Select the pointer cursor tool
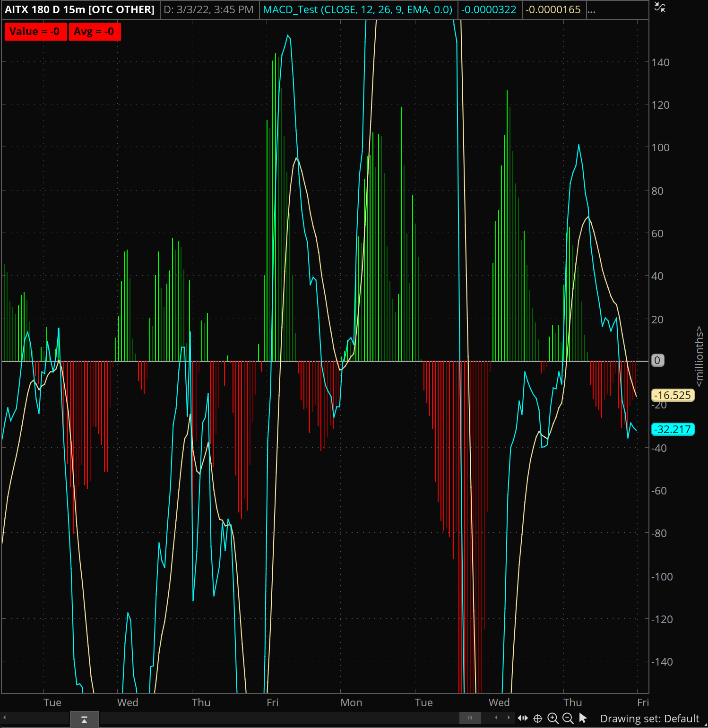708x728 pixels. 583,719
